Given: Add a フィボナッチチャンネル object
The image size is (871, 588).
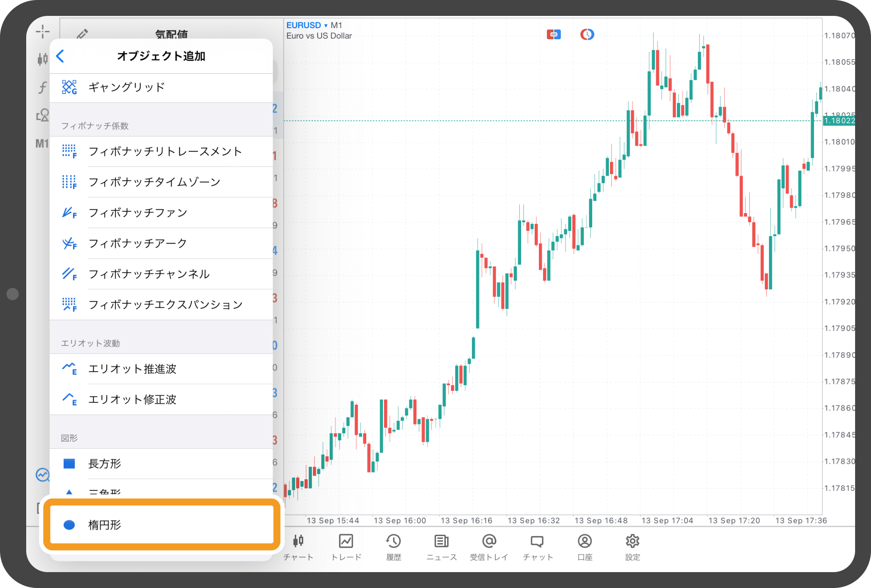Looking at the screenshot, I should click(x=149, y=274).
